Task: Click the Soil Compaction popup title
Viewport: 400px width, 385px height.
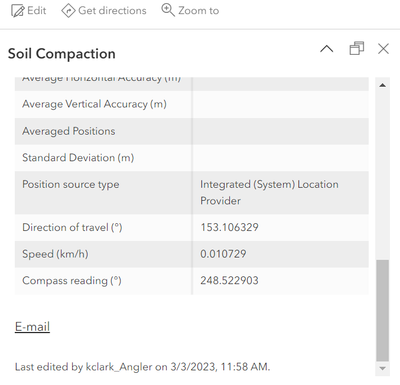Action: [x=62, y=54]
